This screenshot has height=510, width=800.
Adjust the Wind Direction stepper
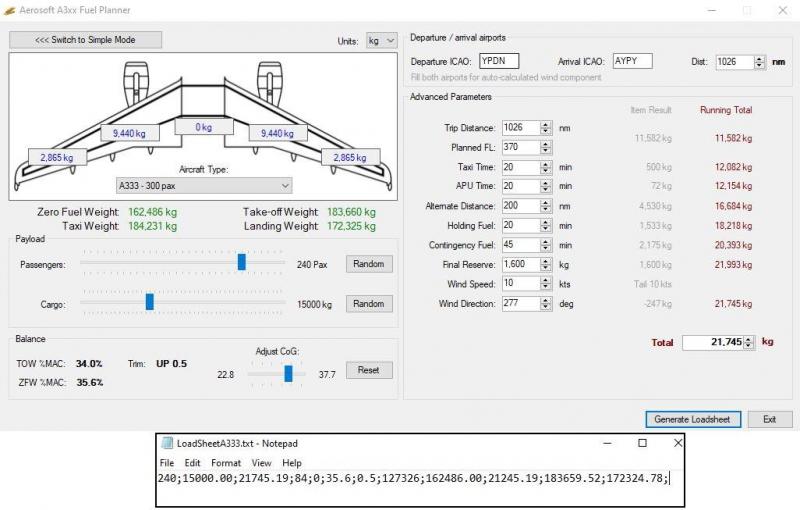tap(546, 303)
